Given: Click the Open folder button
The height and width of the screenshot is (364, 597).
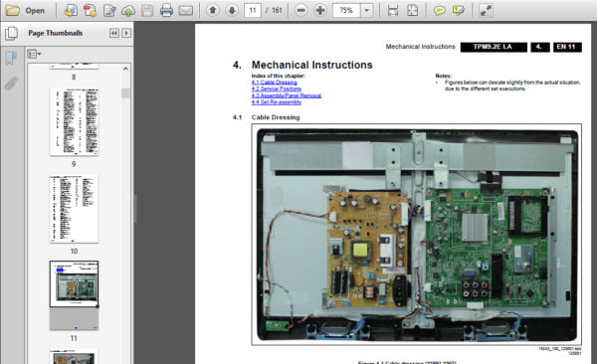Looking at the screenshot, I should tap(25, 10).
